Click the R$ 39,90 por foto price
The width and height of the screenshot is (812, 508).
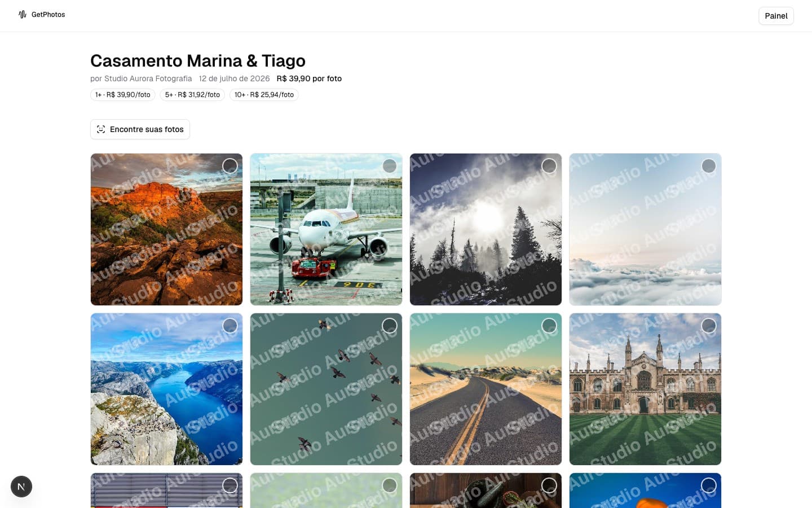pyautogui.click(x=309, y=78)
